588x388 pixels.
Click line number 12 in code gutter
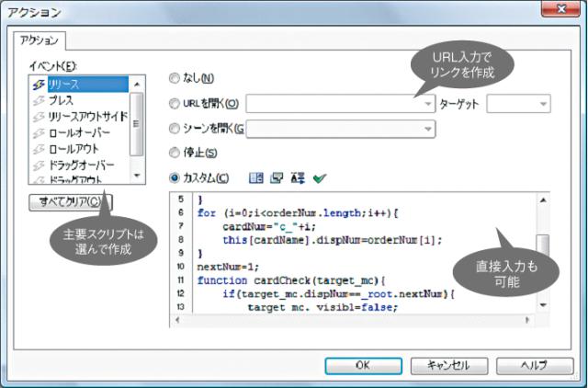[180, 293]
